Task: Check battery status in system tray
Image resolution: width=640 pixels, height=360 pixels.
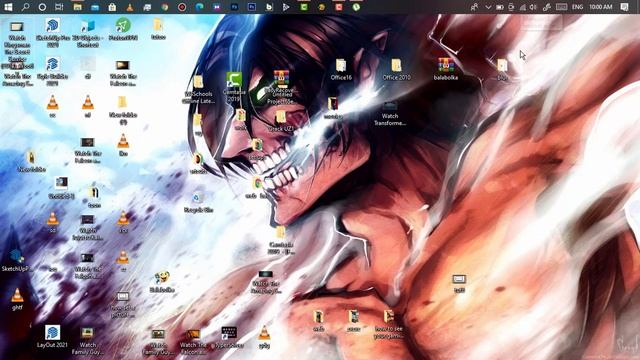Action: pos(500,7)
